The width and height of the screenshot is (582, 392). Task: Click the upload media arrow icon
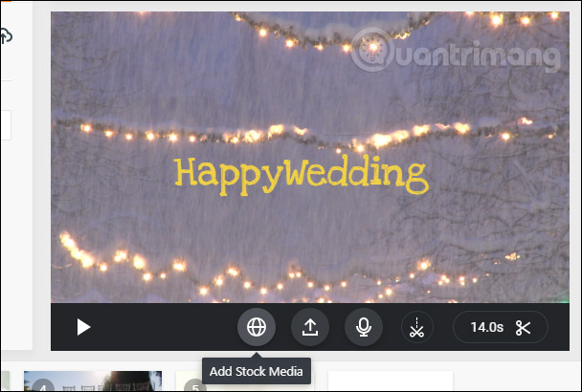pyautogui.click(x=310, y=327)
